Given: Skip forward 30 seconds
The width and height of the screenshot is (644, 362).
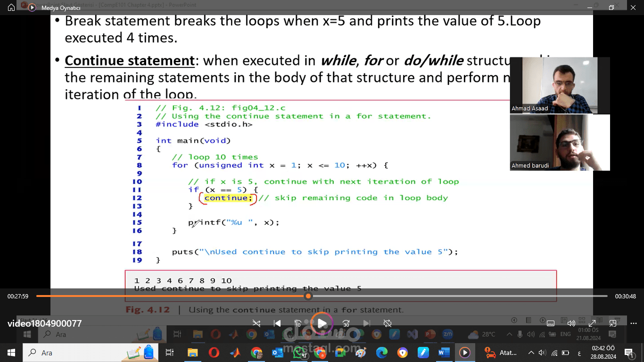Looking at the screenshot, I should point(346,323).
